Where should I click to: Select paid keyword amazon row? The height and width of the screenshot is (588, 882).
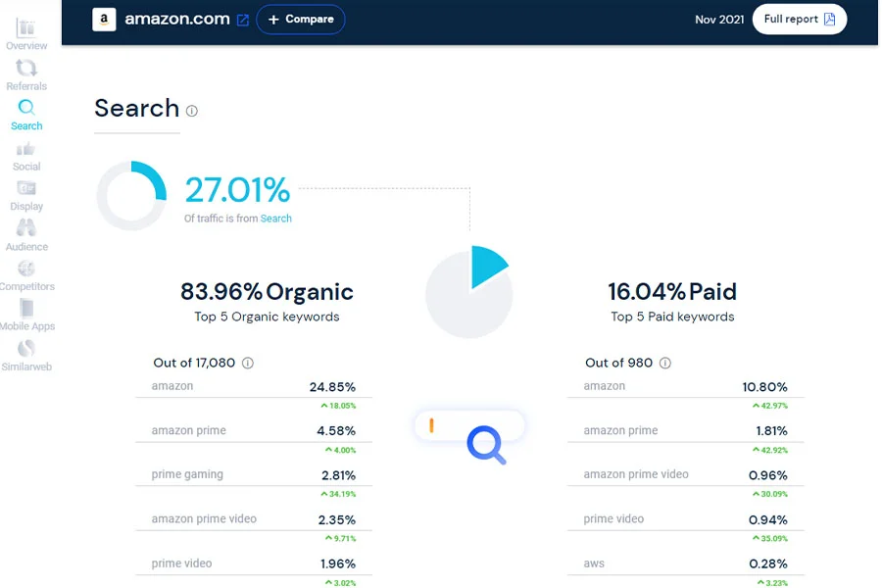686,386
